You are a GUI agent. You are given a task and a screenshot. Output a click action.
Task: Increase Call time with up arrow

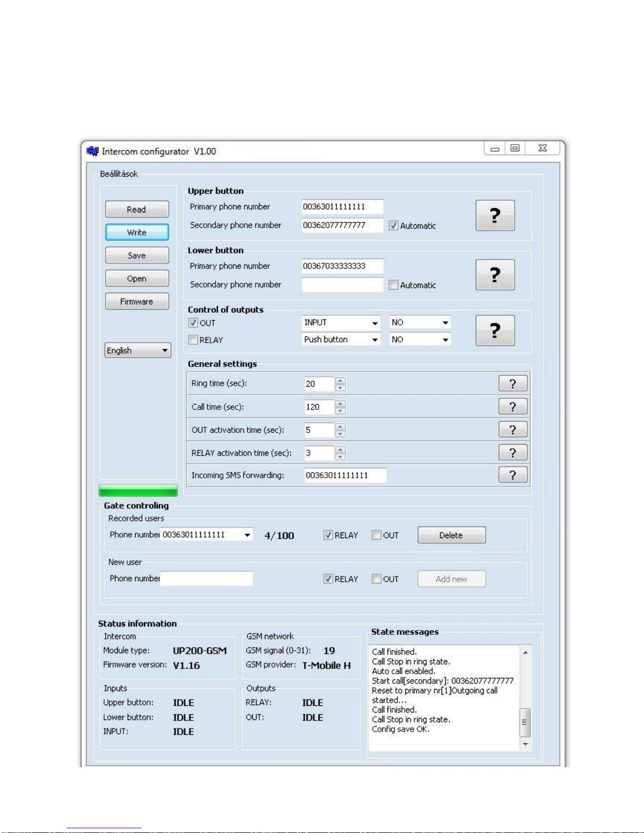[x=341, y=404]
